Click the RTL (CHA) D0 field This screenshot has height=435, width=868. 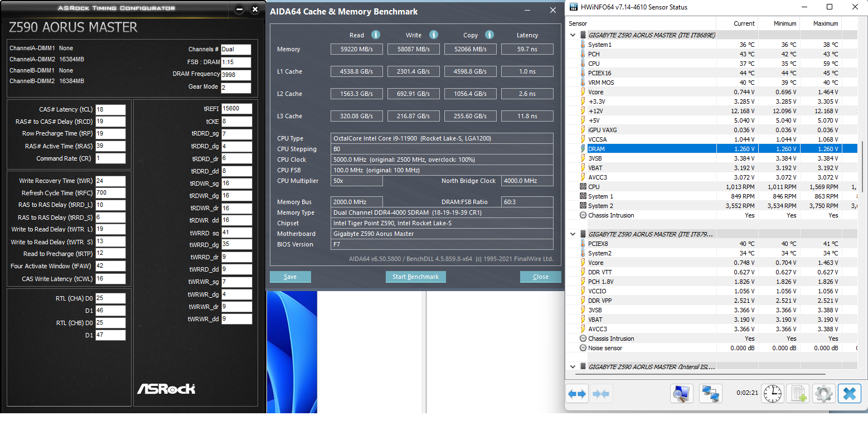point(110,298)
